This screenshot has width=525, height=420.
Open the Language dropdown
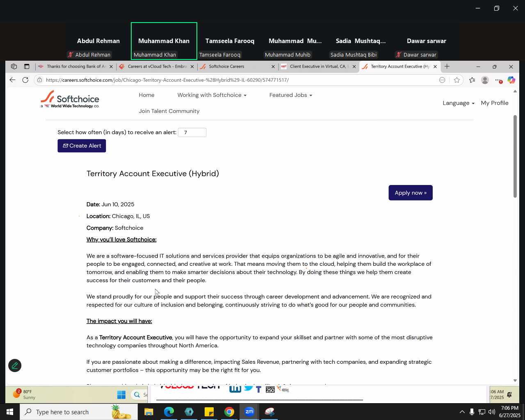(x=458, y=103)
